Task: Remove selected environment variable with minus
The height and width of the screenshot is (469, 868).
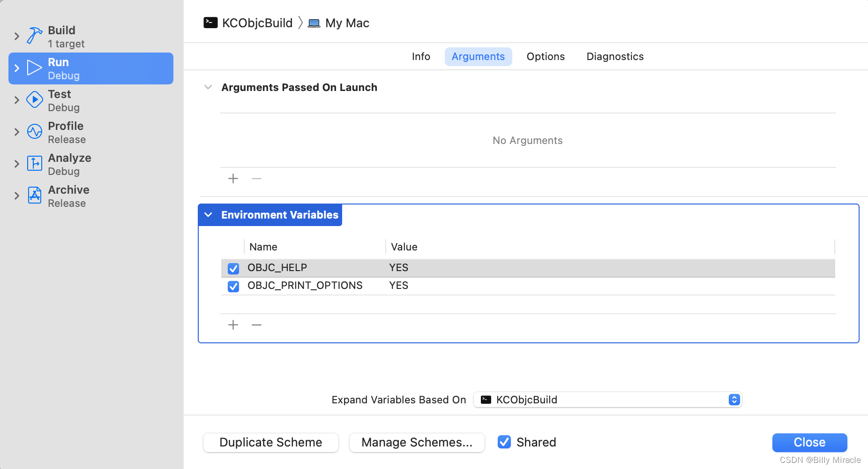Action: point(256,325)
